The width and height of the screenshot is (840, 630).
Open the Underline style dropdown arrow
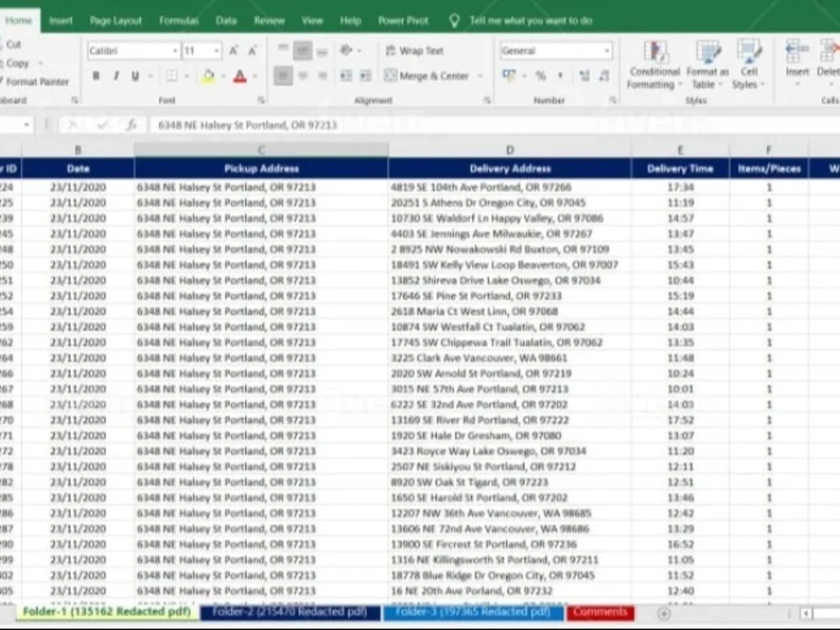(x=150, y=76)
